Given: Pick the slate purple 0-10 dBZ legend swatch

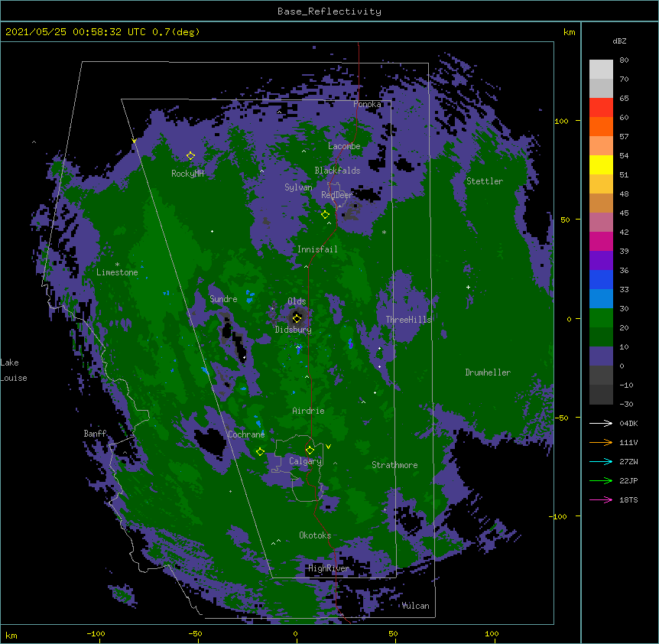Looking at the screenshot, I should coord(601,356).
